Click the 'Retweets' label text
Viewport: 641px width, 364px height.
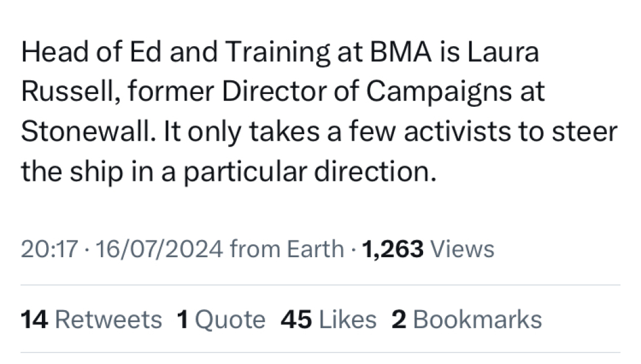108,319
